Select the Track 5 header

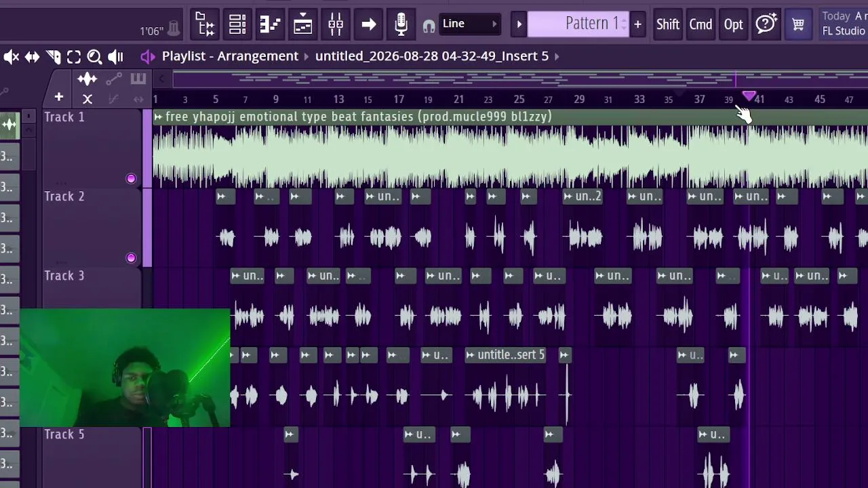[x=92, y=457]
